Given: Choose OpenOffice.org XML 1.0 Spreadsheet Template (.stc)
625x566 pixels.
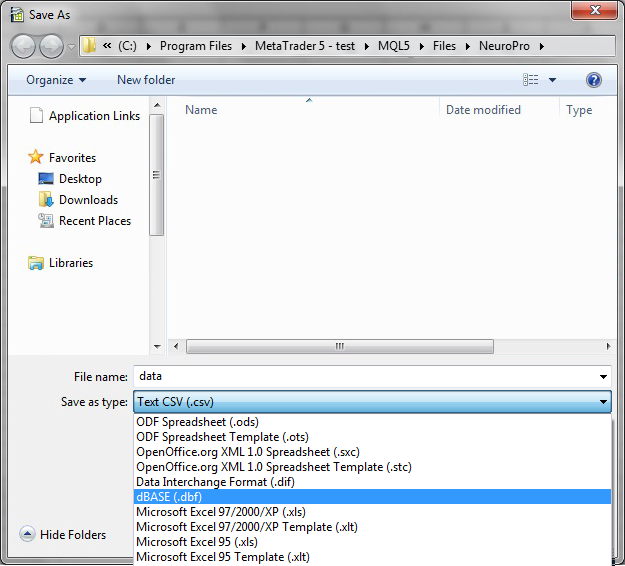Looking at the screenshot, I should (372, 467).
